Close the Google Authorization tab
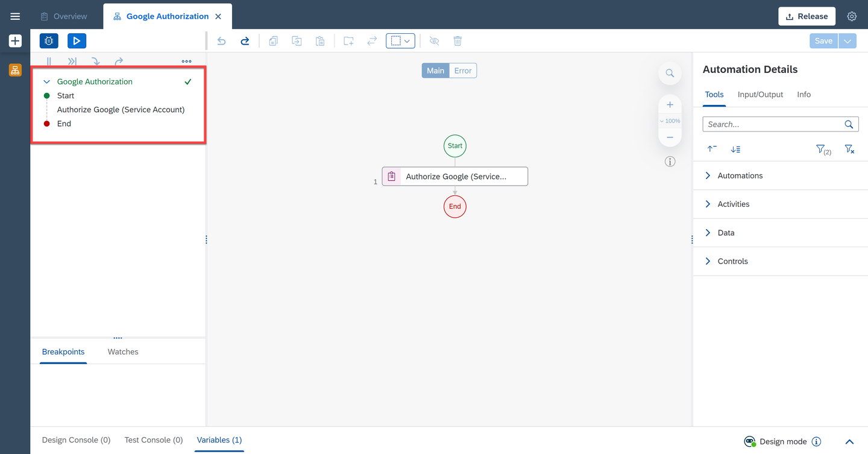Image resolution: width=868 pixels, height=454 pixels. coord(218,17)
